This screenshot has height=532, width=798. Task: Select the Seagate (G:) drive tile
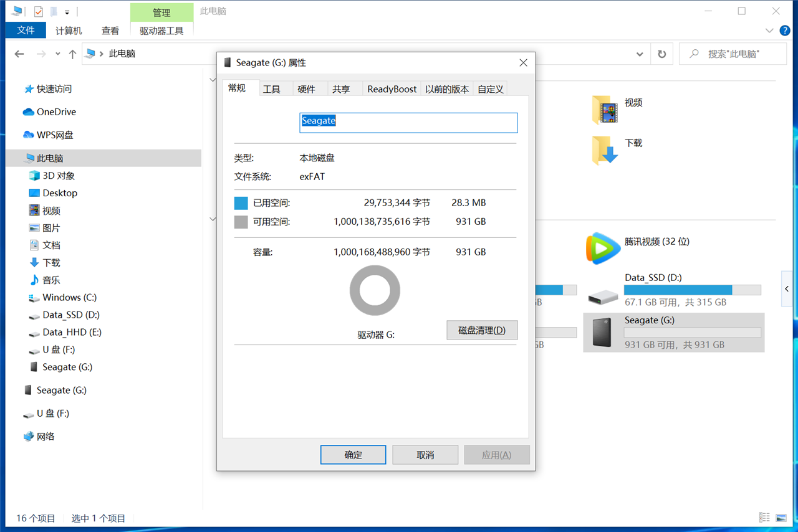pos(674,333)
